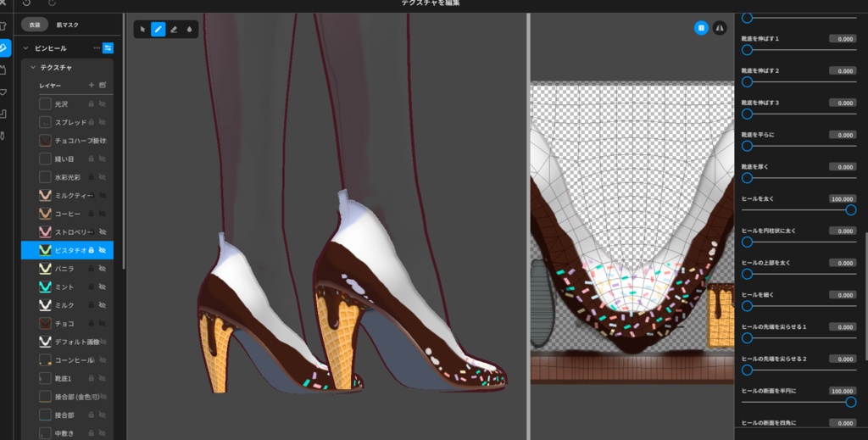Screen dimensions: 868x440
Task: Select the pen brush tool
Action: (x=159, y=30)
